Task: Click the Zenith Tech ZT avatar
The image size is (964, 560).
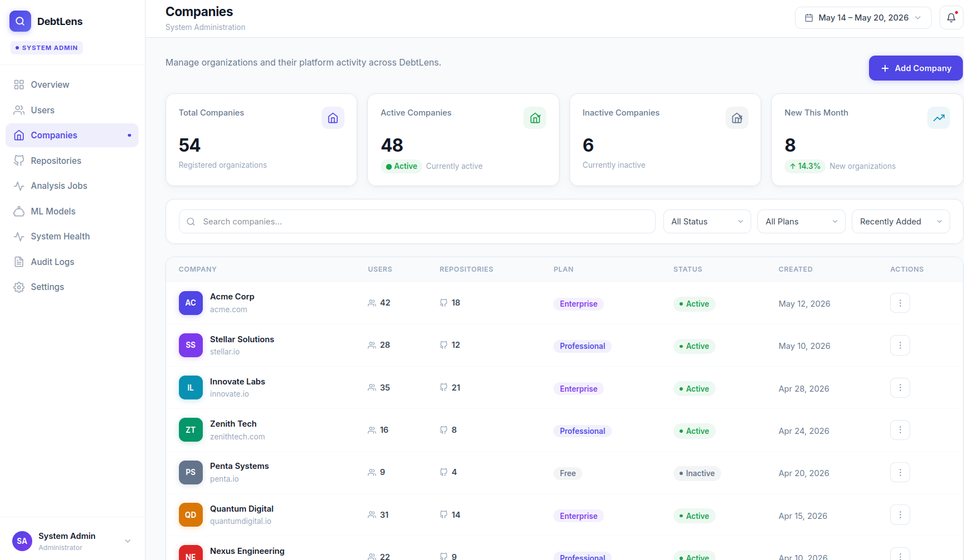Action: point(191,430)
